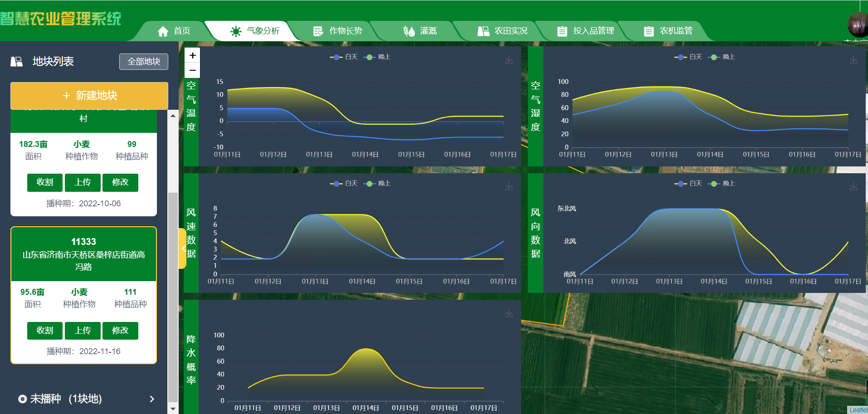Open the user avatar profile
868x414 pixels.
(x=858, y=25)
